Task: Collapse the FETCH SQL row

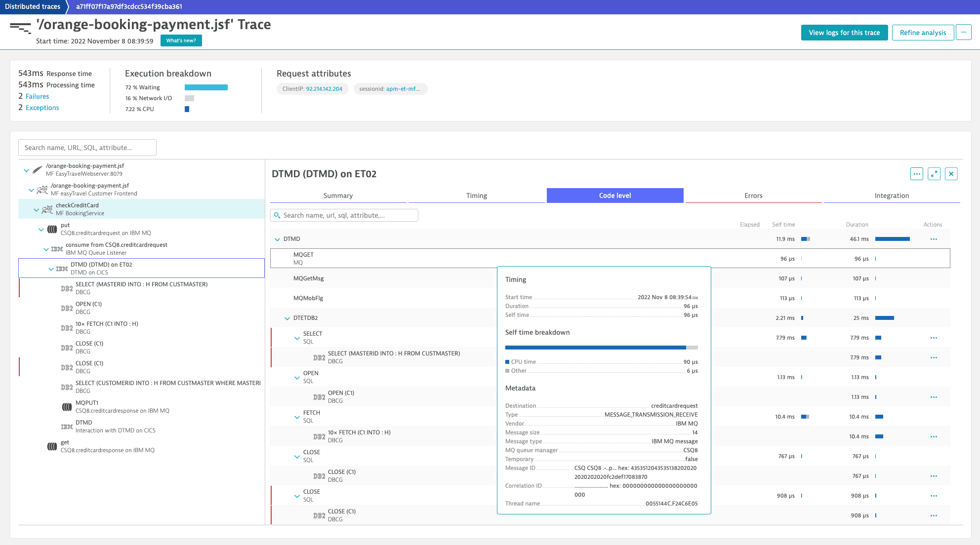Action: [x=297, y=417]
